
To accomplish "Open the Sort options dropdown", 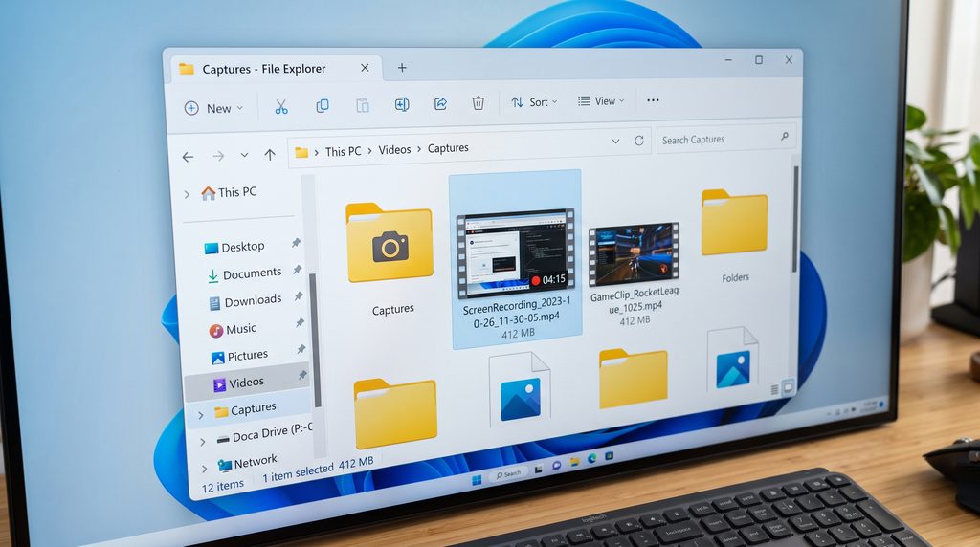I will coord(534,101).
